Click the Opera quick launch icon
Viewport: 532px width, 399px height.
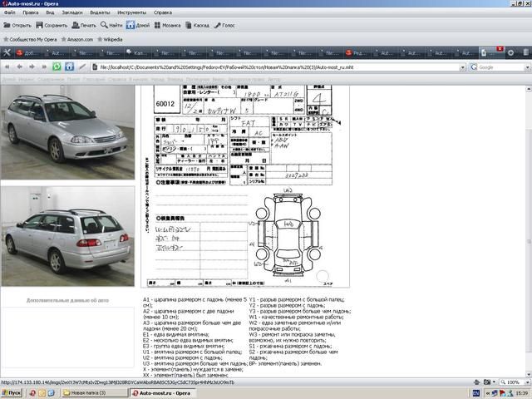tap(32, 393)
